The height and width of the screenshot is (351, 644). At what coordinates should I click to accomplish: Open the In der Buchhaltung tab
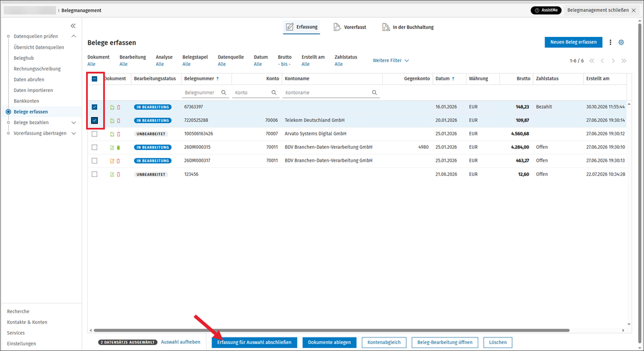click(407, 27)
